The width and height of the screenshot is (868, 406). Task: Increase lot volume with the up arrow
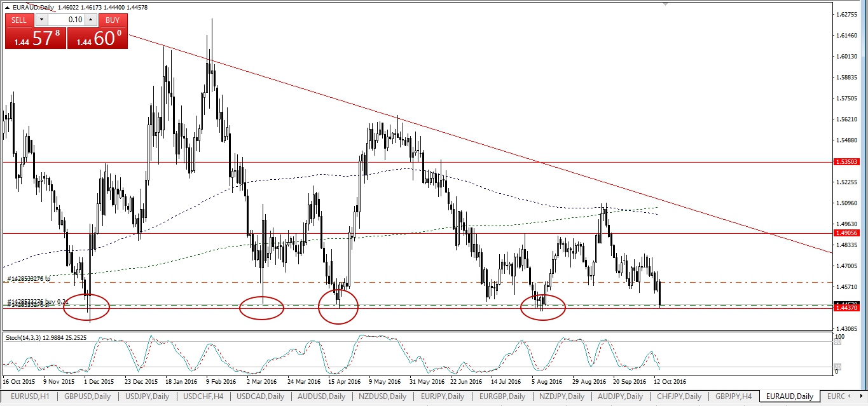tap(91, 20)
